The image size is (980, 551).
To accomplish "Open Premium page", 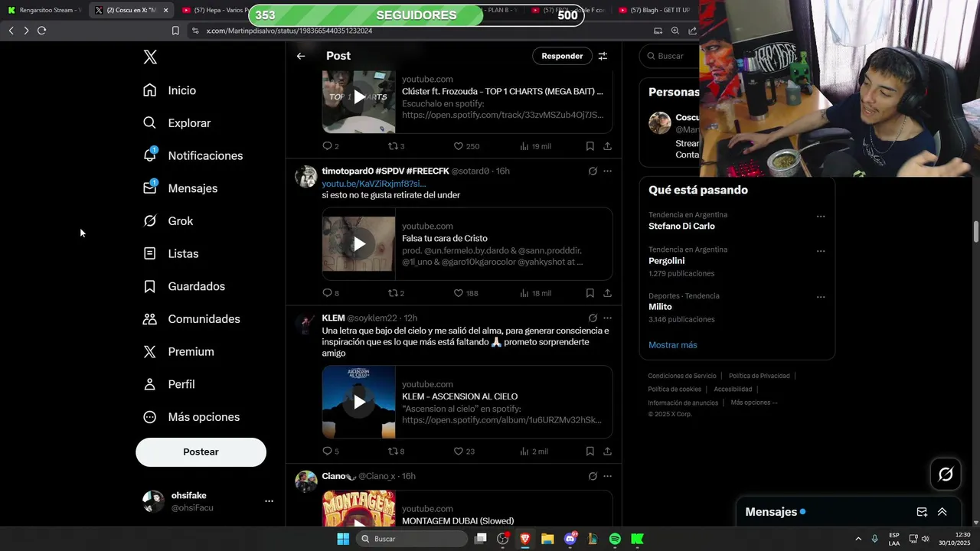I will point(178,352).
